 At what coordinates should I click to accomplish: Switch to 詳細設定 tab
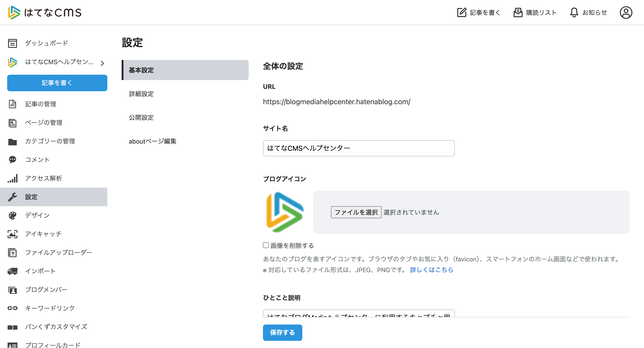click(x=141, y=94)
